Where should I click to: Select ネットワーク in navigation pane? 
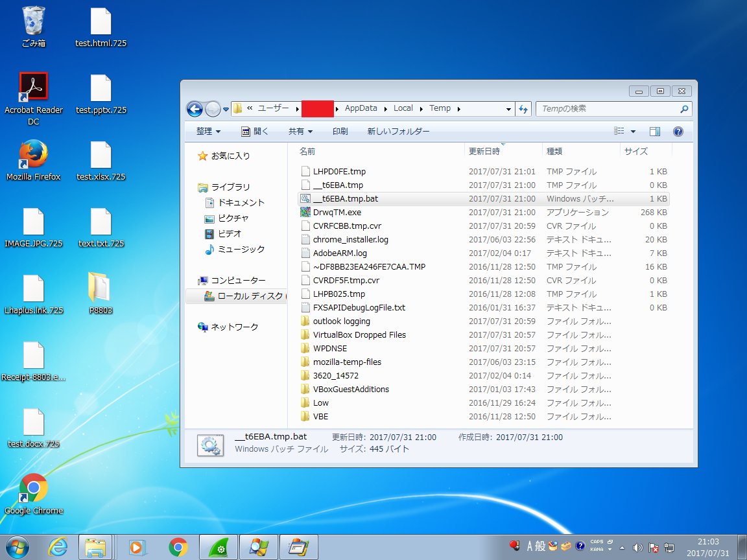pyautogui.click(x=228, y=327)
